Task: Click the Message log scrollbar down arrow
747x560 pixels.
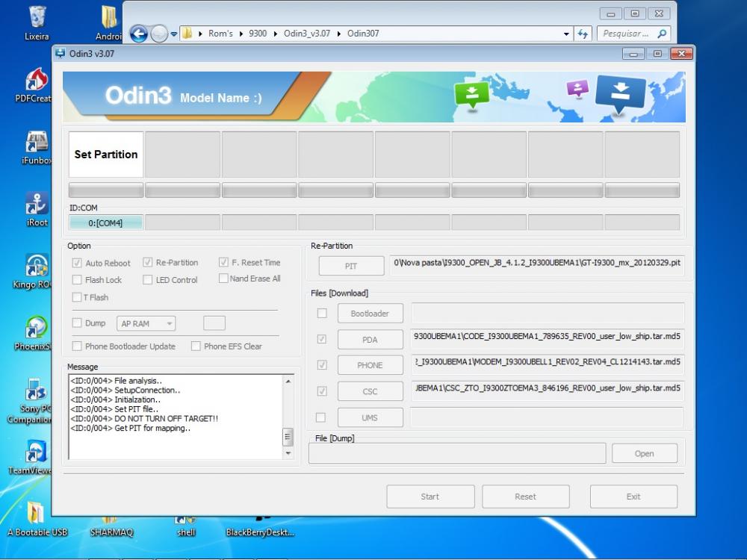Action: coord(288,453)
